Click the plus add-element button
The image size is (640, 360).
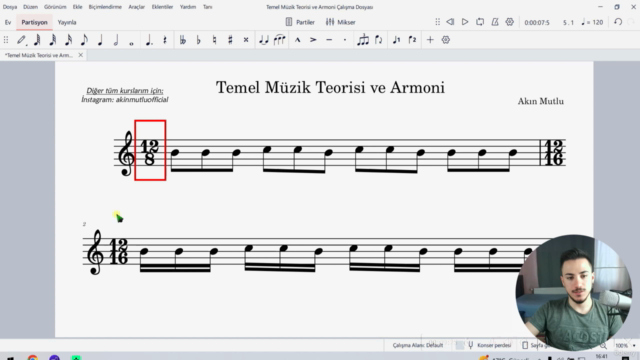(430, 40)
